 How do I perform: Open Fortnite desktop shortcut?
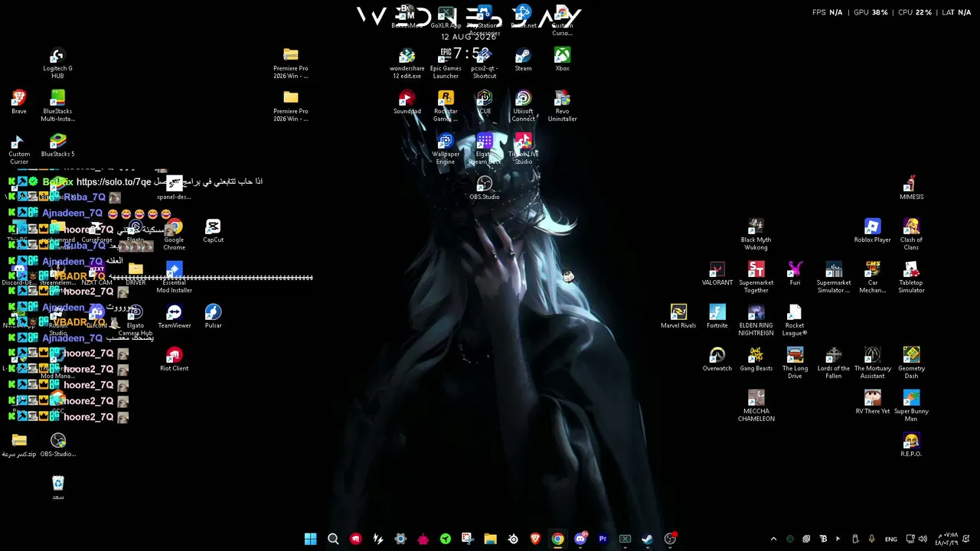pos(717,317)
